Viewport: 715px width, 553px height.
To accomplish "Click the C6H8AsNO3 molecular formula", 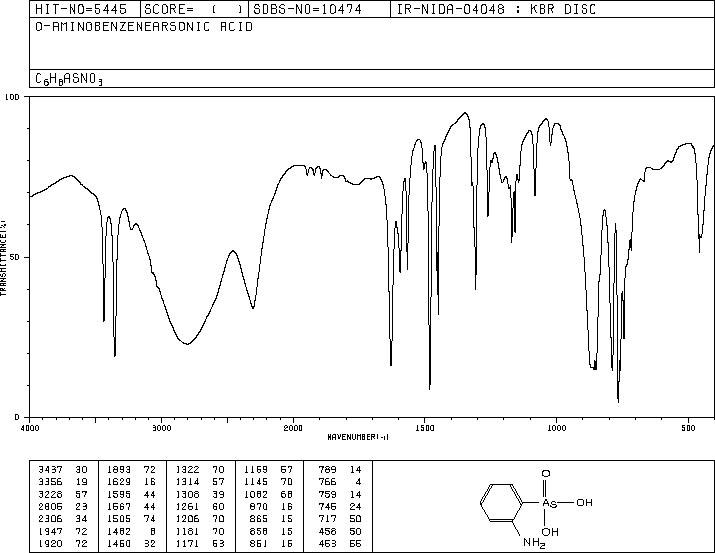I will 69,79.
